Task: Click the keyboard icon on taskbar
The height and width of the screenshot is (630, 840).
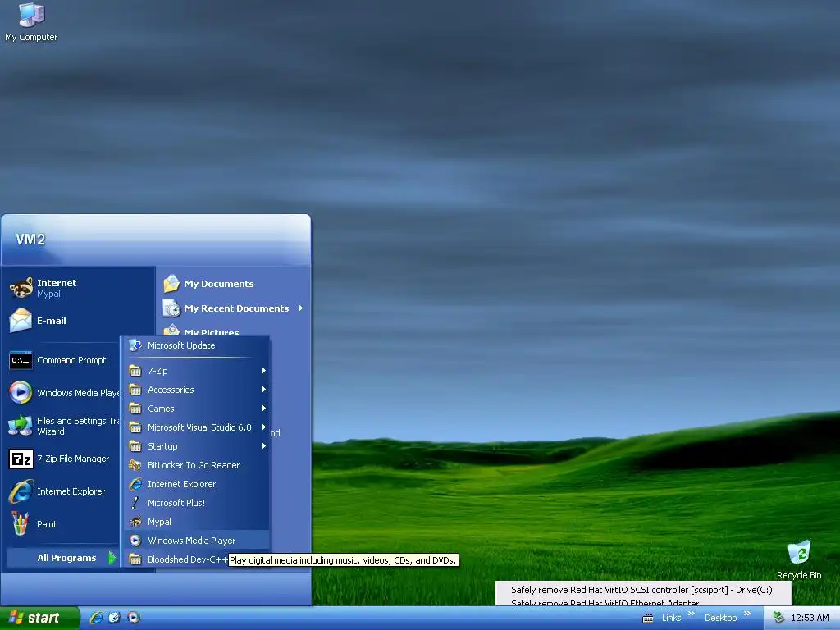Action: (648, 619)
